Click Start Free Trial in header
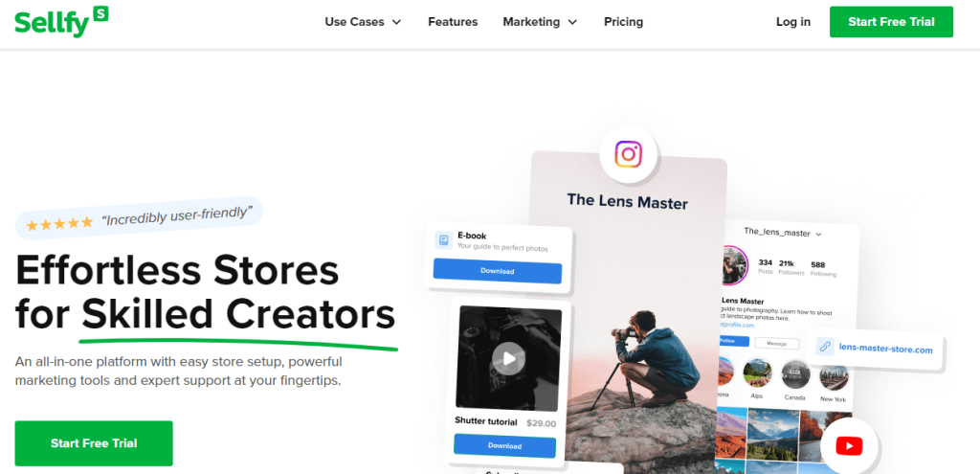The height and width of the screenshot is (474, 980). (x=891, y=22)
